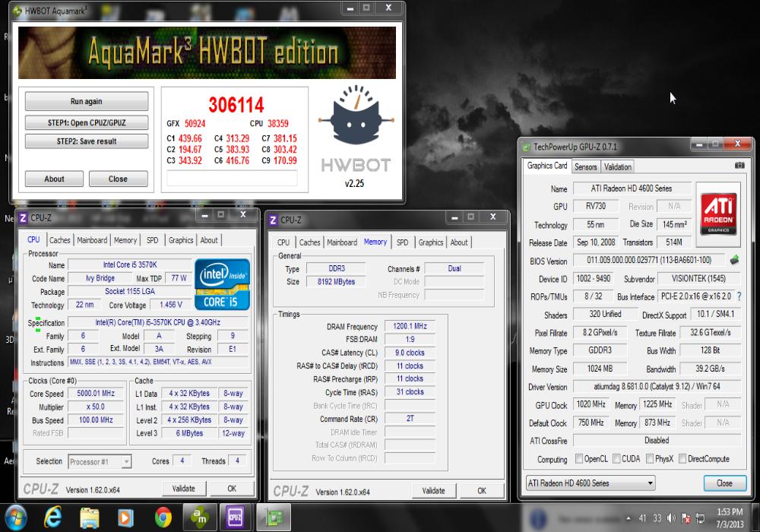
Task: Show hidden tray icons arrow
Action: coord(629,518)
